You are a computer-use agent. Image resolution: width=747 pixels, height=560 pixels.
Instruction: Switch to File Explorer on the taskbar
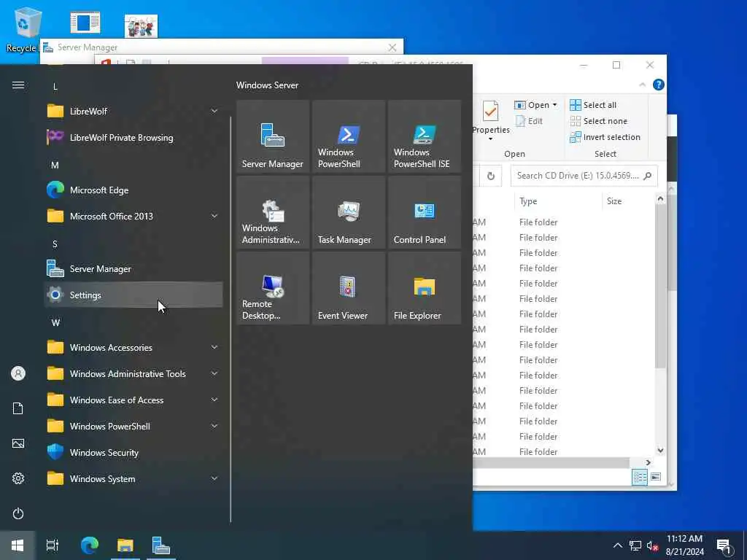click(x=125, y=545)
